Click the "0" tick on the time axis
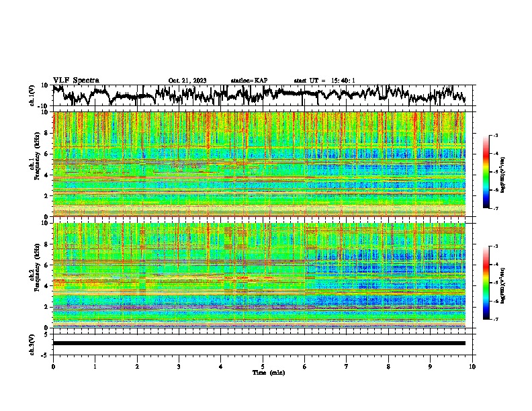The height and width of the screenshot is (411, 532). pyautogui.click(x=53, y=367)
